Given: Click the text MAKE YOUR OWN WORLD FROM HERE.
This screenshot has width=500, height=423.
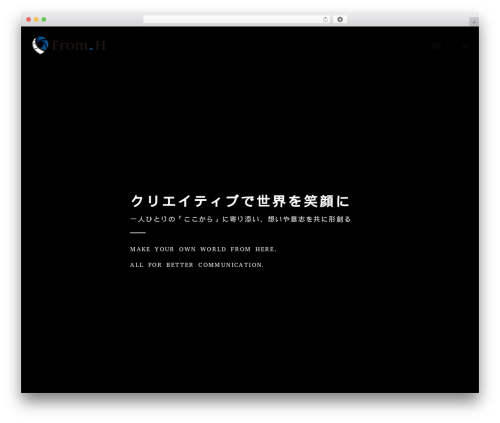Looking at the screenshot, I should pyautogui.click(x=203, y=249).
